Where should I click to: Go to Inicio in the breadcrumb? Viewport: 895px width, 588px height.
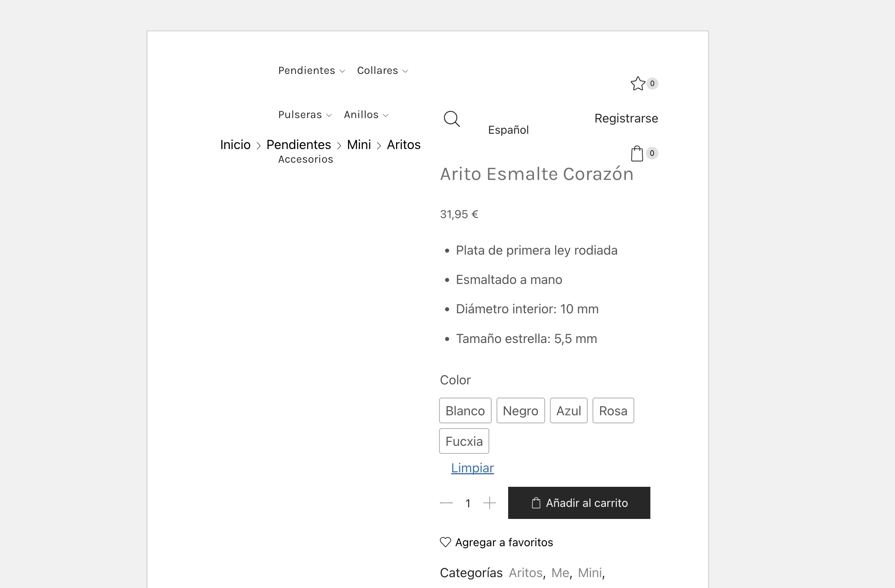coord(235,145)
